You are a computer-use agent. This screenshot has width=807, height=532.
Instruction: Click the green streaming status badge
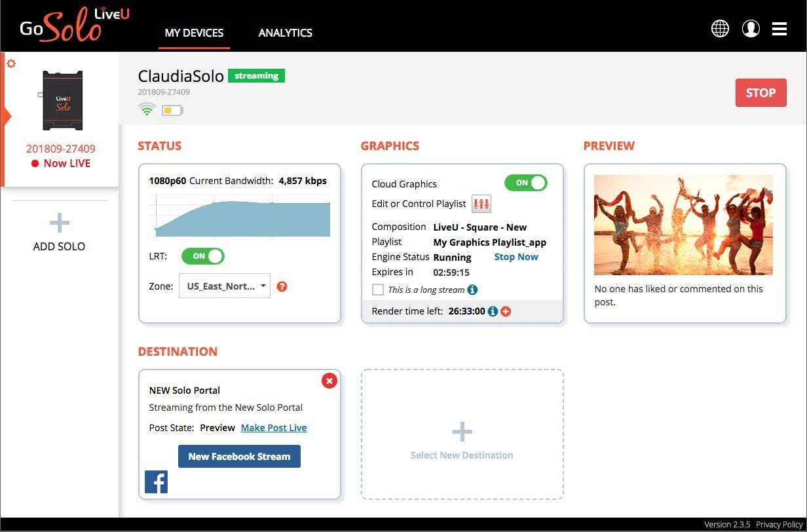(x=256, y=76)
